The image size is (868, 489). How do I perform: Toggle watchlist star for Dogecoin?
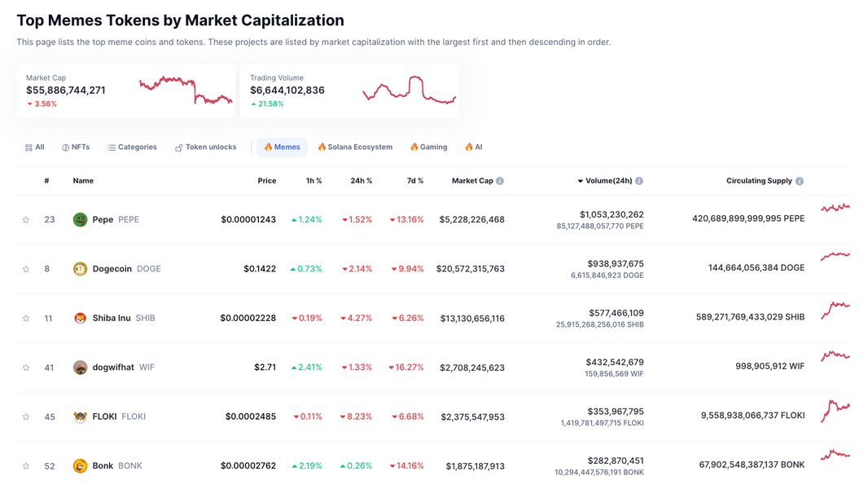click(x=26, y=269)
